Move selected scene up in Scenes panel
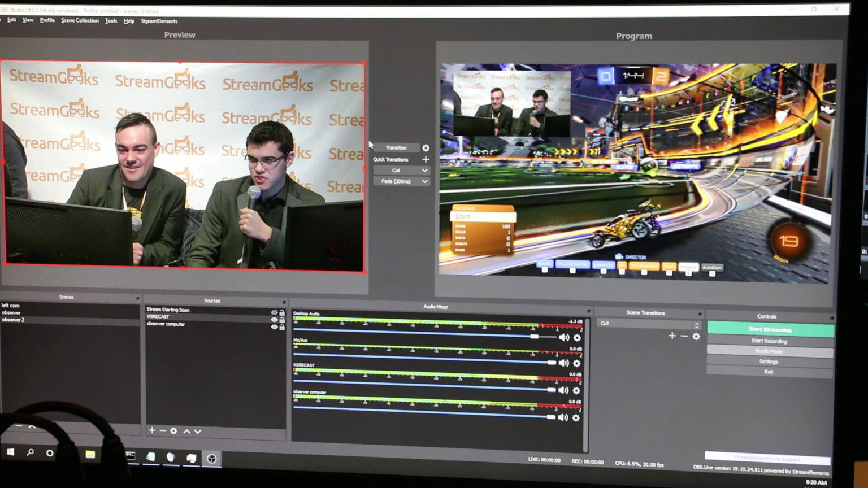868x488 pixels. [32, 426]
